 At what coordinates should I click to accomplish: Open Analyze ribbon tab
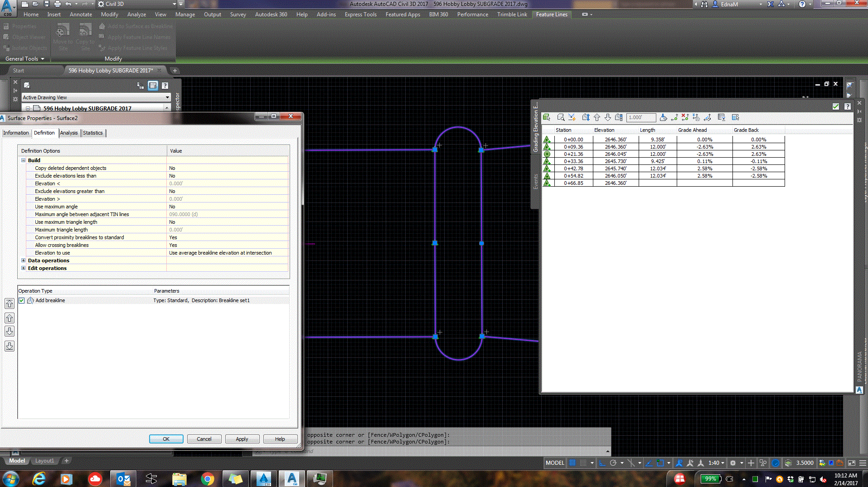tap(136, 14)
